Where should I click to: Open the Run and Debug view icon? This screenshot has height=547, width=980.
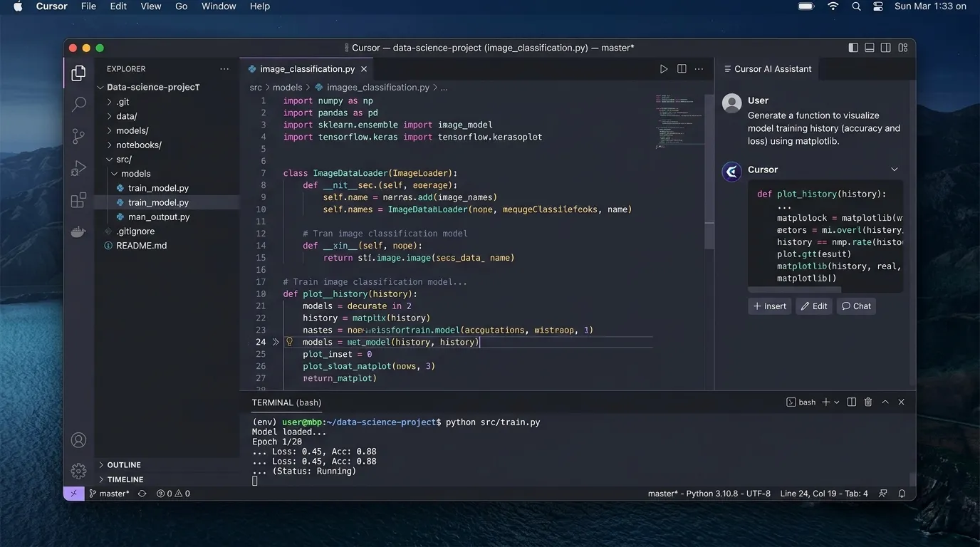(79, 168)
